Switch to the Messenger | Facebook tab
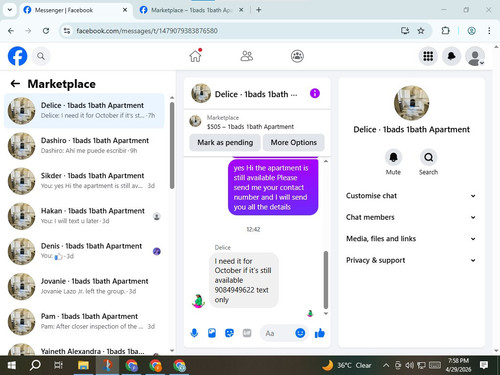Screen dimensions: 500x375 (75, 10)
